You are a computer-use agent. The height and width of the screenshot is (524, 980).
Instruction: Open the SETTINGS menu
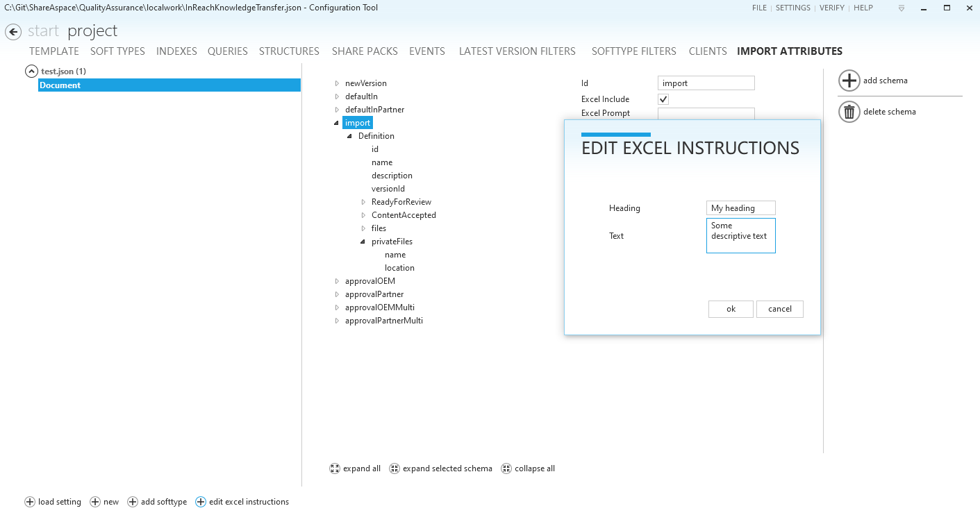click(x=792, y=8)
